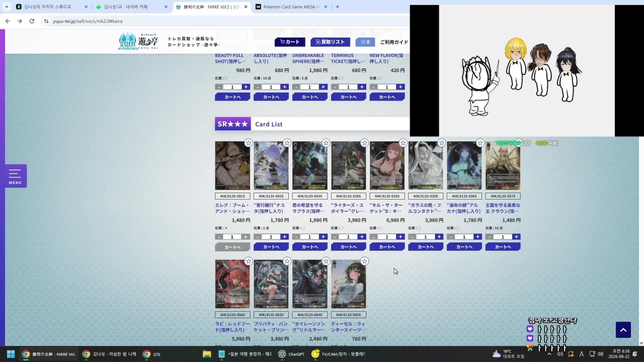
Task: Click the taskbar clock showing 오전 6:38
Action: click(x=619, y=354)
